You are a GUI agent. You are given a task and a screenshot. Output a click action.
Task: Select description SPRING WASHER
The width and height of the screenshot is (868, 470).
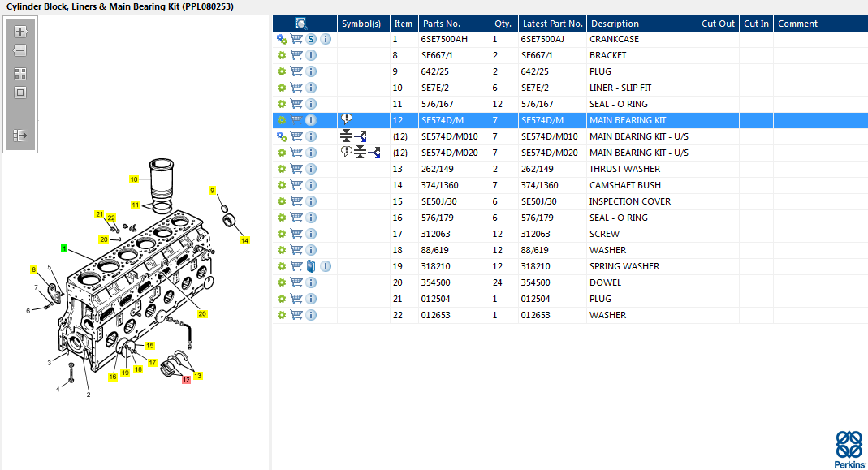(x=624, y=266)
